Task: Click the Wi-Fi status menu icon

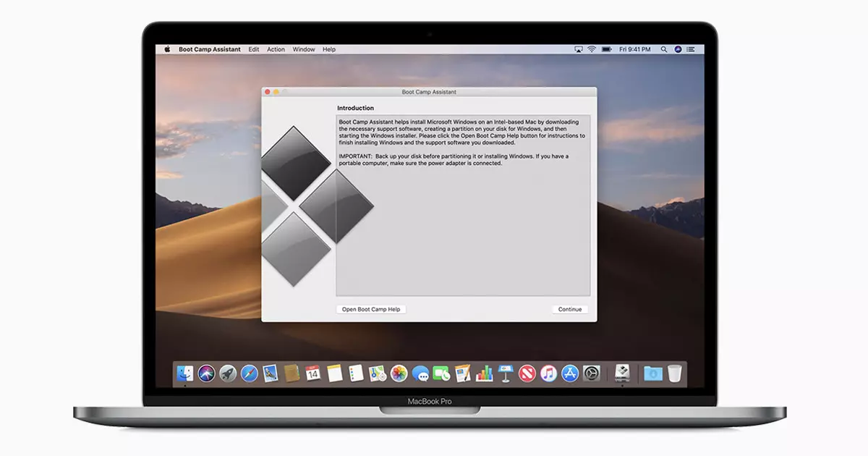Action: tap(591, 49)
